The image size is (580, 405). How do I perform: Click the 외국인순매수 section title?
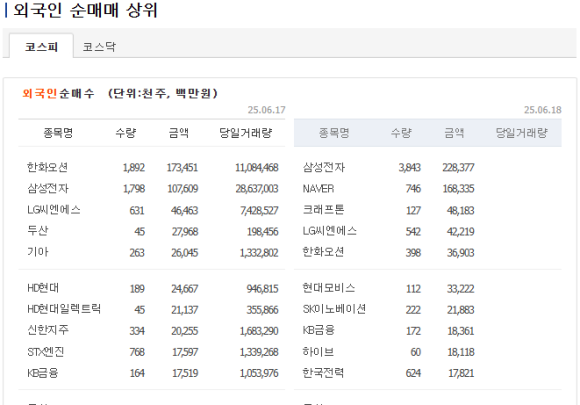[x=58, y=93]
